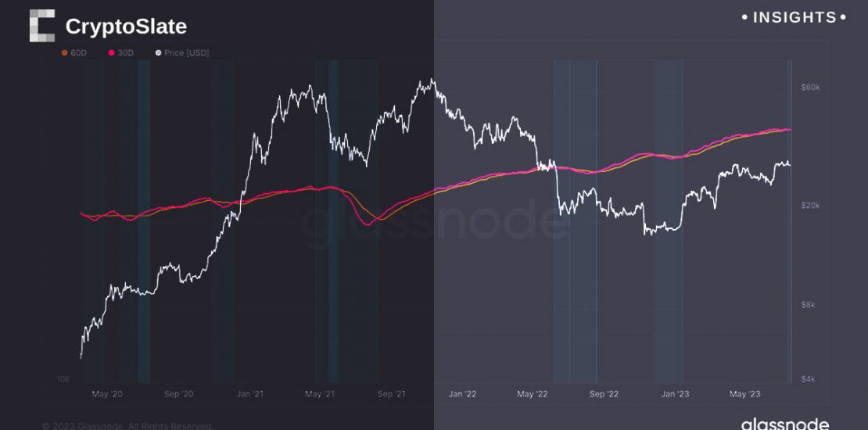Select the Sep '21 axis label
Image resolution: width=868 pixels, height=430 pixels.
coord(392,394)
